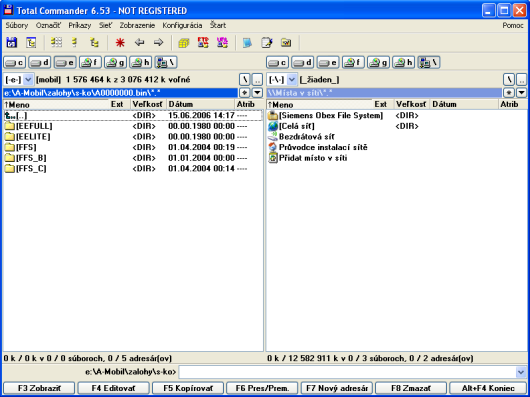Select network drive f in left panel
530x397 pixels.
pyautogui.click(x=90, y=63)
